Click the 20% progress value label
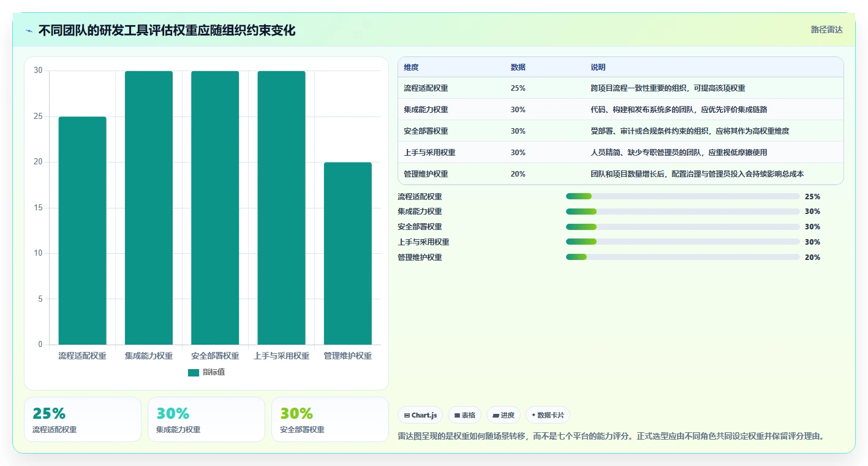Viewport: 868px width, 466px height. click(x=812, y=258)
